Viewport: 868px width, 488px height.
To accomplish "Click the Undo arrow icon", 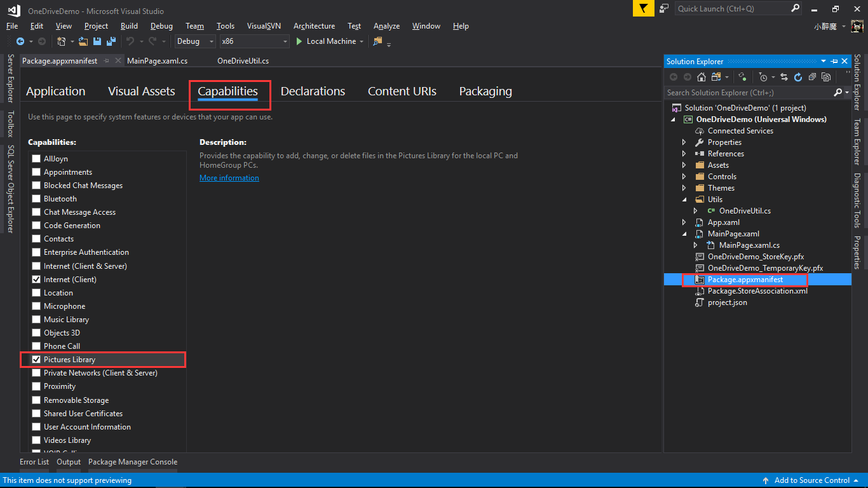I will [x=130, y=41].
